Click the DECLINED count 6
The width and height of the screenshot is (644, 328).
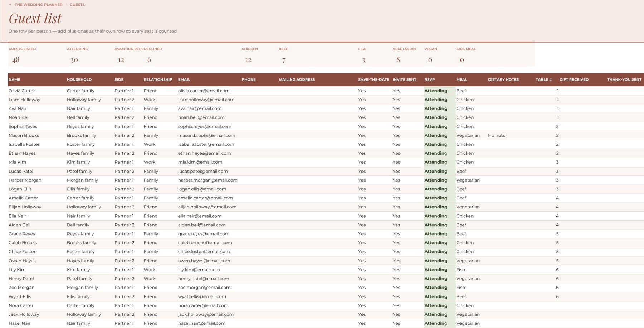(149, 60)
